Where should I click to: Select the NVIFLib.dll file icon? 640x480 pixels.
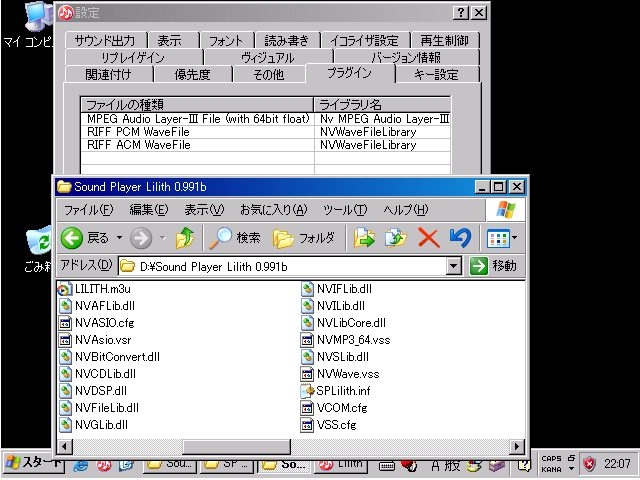coord(307,289)
